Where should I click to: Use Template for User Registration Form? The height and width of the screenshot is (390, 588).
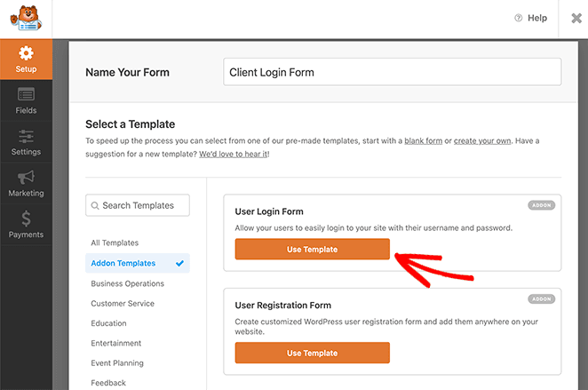(312, 353)
